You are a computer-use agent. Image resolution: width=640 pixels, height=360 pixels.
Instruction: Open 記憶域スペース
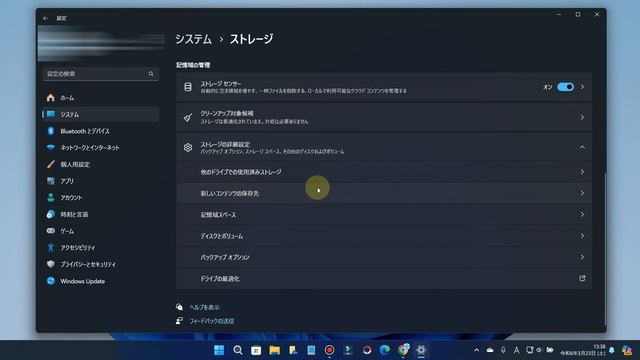click(384, 215)
